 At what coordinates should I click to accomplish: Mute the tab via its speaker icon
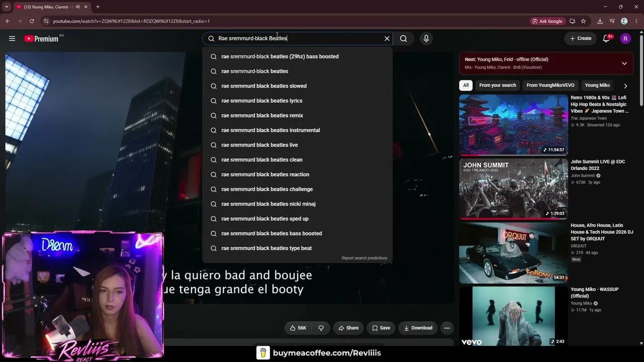(x=77, y=7)
